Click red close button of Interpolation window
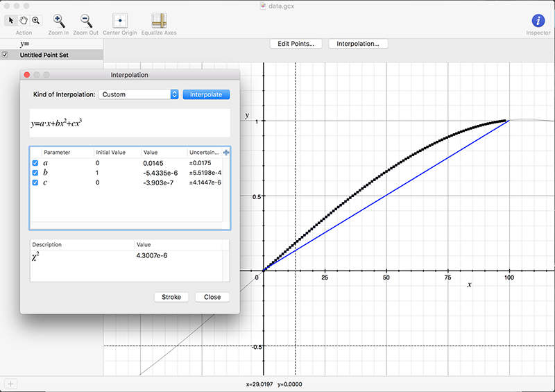Image resolution: width=555 pixels, height=392 pixels. (x=27, y=75)
